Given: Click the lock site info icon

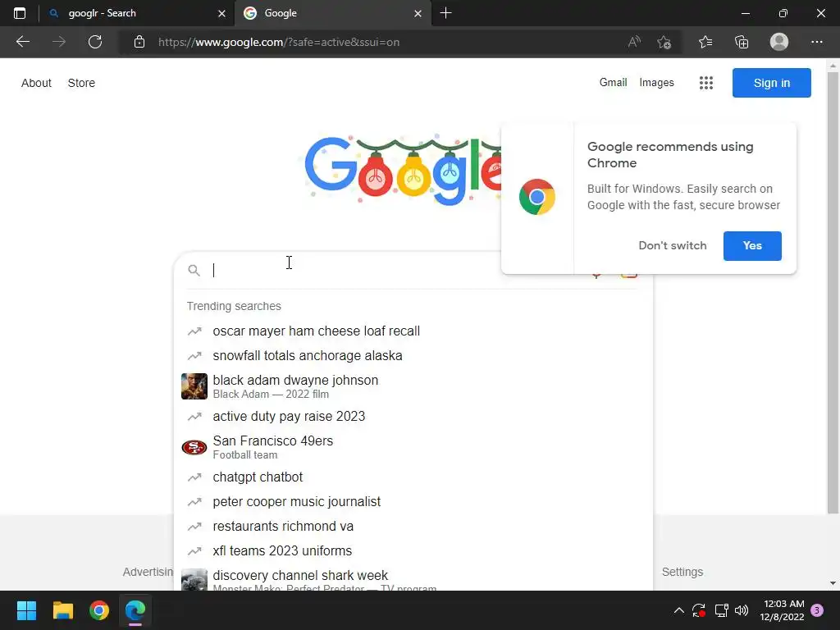Looking at the screenshot, I should click(x=139, y=42).
